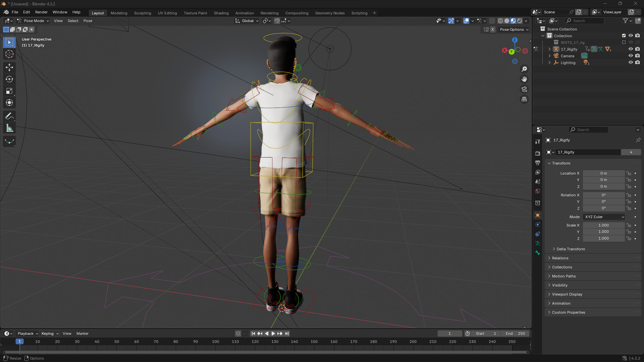Open the Bone properties tab
Screen dimensions: 644x362
[x=538, y=253]
